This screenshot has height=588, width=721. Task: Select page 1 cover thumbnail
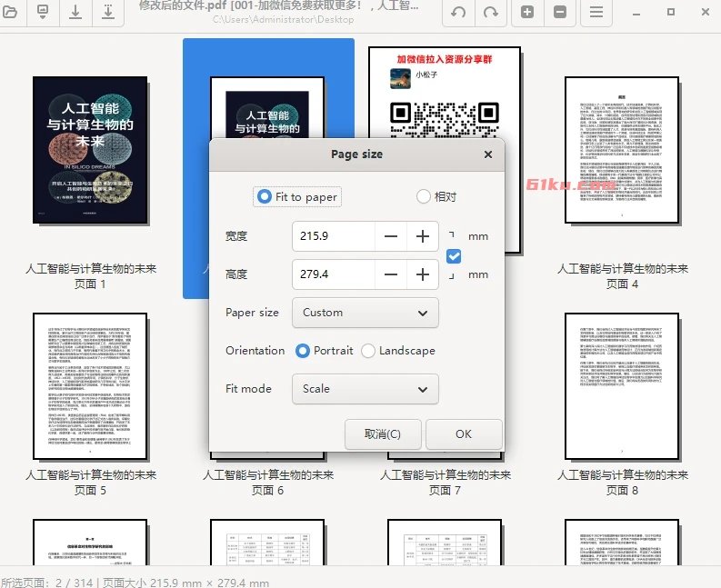tap(90, 150)
